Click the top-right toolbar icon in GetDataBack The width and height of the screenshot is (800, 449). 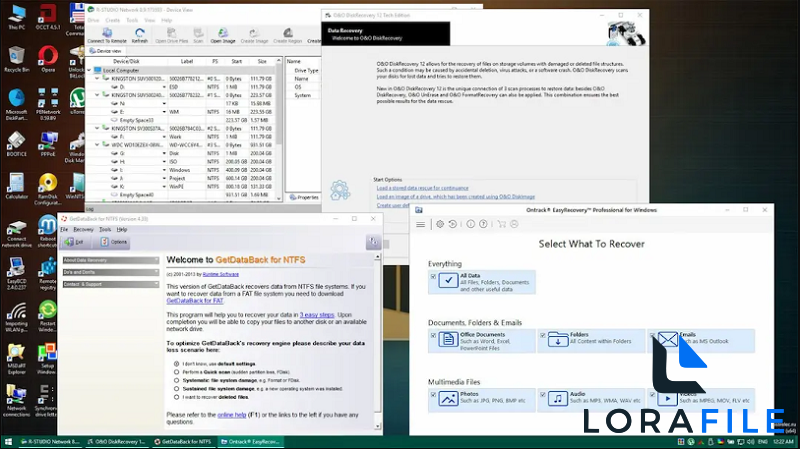[x=373, y=242]
